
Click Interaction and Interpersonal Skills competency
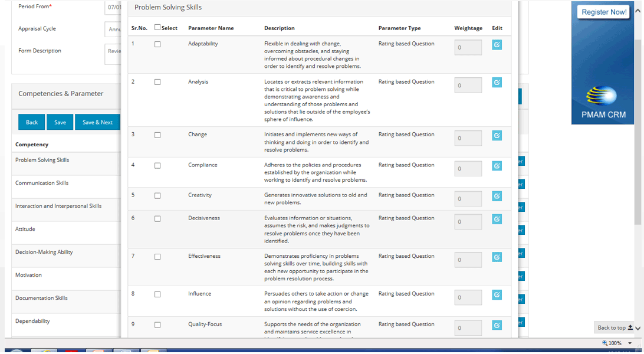coord(65,210)
